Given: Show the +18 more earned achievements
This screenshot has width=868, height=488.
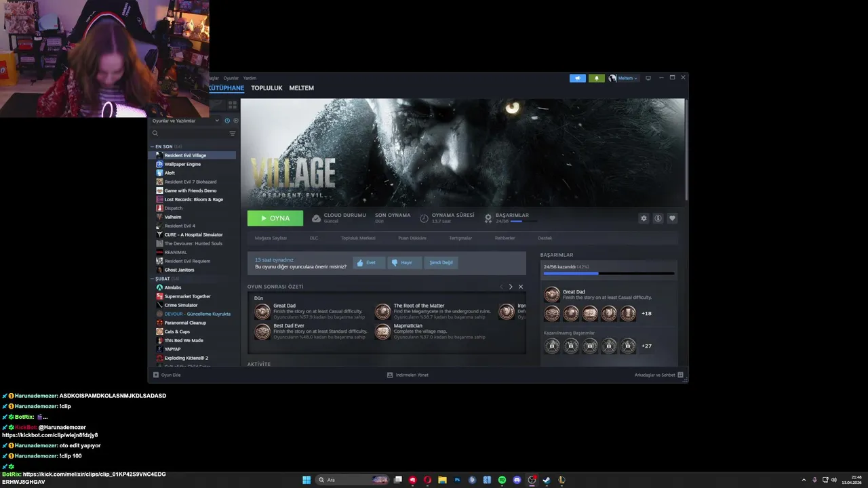Looking at the screenshot, I should click(x=646, y=313).
